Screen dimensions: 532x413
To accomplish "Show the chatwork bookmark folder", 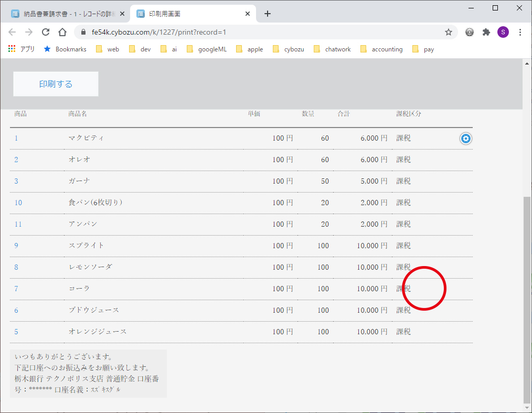I will pyautogui.click(x=332, y=49).
